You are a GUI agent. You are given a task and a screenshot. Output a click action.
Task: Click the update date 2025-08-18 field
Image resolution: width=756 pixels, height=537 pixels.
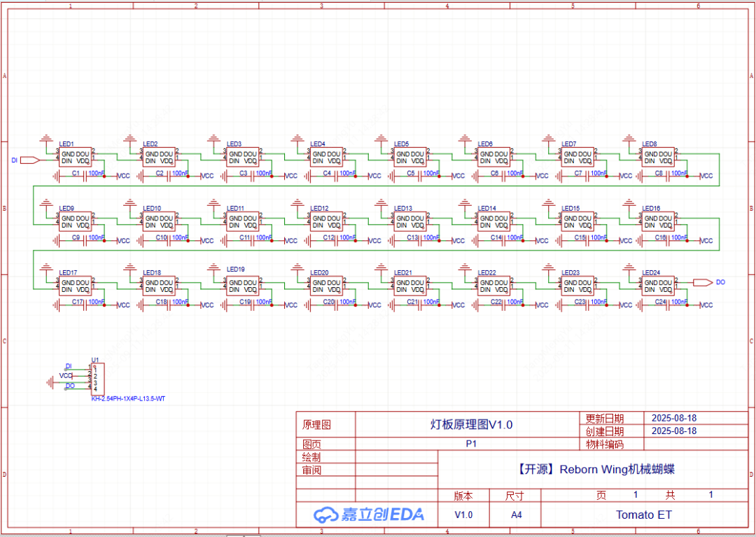[673, 418]
